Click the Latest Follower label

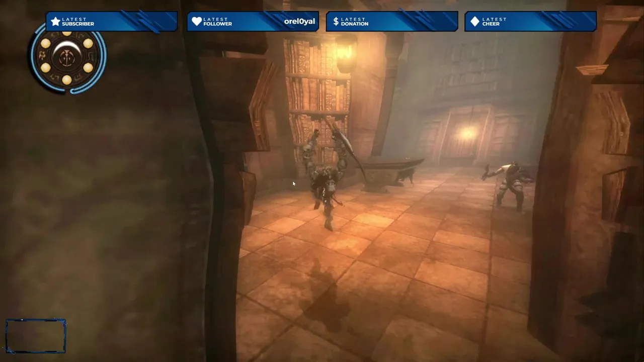218,22
